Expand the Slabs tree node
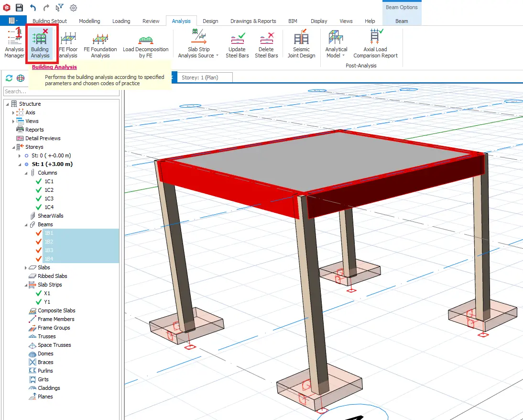 (x=26, y=267)
